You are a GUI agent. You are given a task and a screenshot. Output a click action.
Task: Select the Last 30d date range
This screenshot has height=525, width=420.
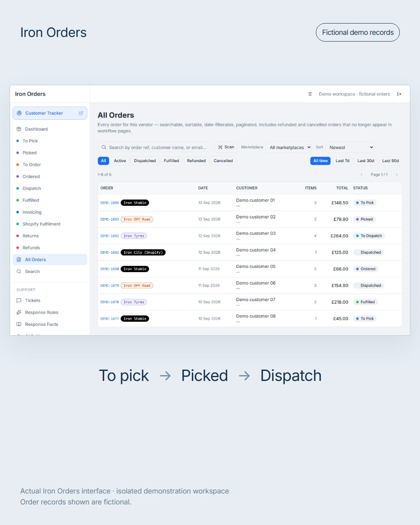pyautogui.click(x=366, y=161)
